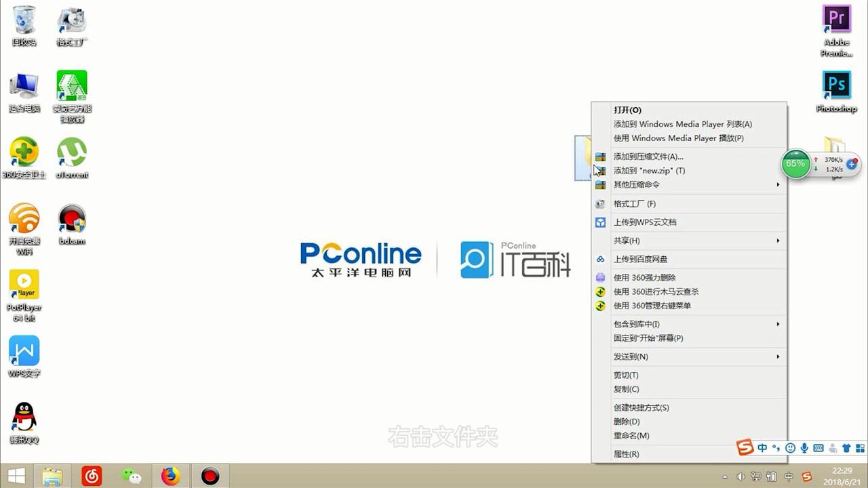Choose 添加到 Windows Media Player 列表(A)
The height and width of the screenshot is (488, 868).
pos(689,124)
